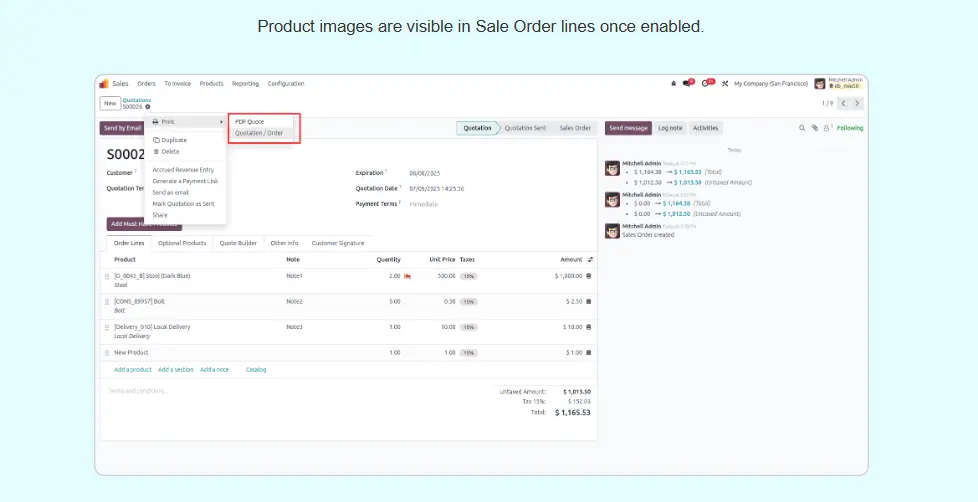978x502 pixels.
Task: Choose Duplicate in the actions menu
Action: pos(173,140)
